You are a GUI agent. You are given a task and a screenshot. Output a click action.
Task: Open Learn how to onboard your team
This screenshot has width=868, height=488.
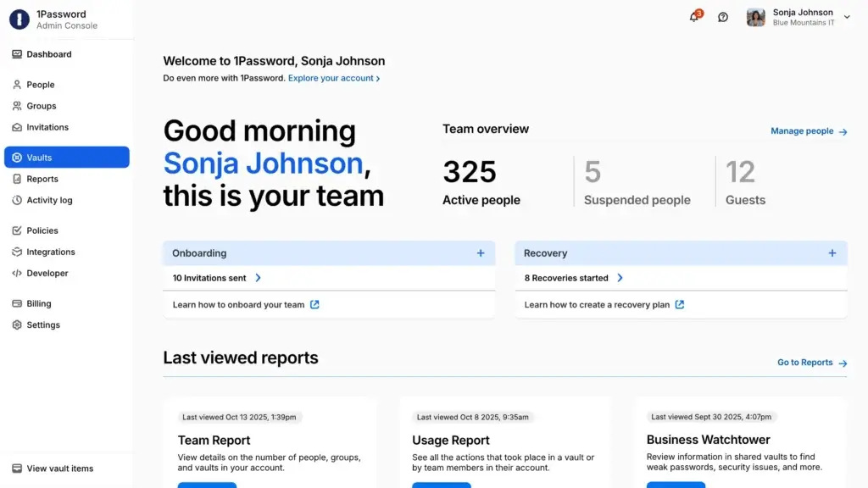[x=238, y=305]
